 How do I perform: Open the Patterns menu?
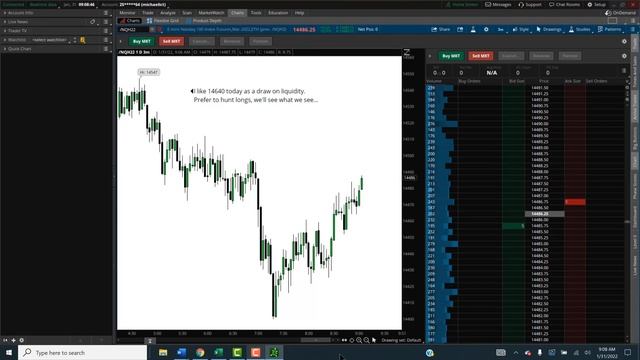click(x=610, y=29)
